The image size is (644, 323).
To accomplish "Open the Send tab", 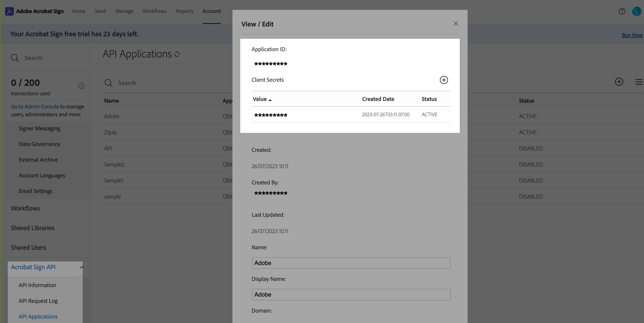I will [x=100, y=11].
